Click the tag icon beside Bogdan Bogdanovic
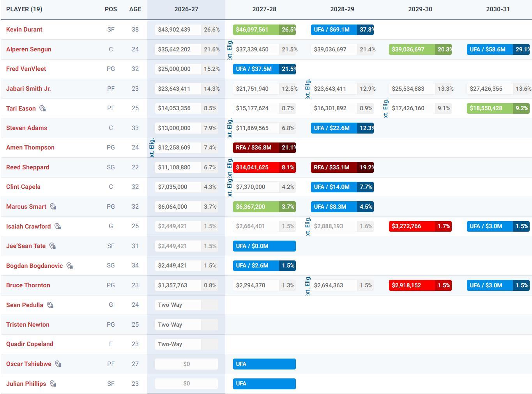 tap(70, 266)
